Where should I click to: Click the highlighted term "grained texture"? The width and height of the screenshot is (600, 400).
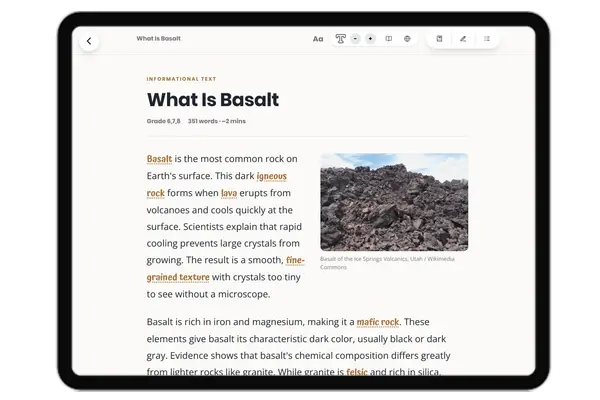178,277
